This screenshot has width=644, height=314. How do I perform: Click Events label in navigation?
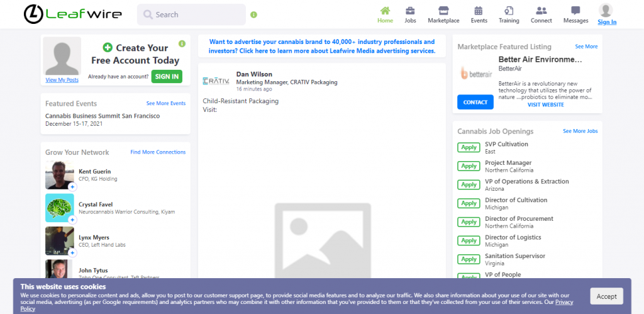tap(479, 21)
